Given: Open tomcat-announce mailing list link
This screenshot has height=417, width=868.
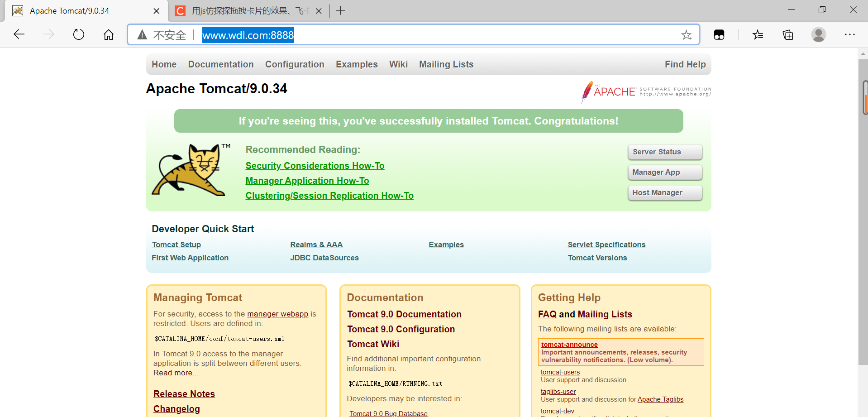Looking at the screenshot, I should click(x=569, y=345).
